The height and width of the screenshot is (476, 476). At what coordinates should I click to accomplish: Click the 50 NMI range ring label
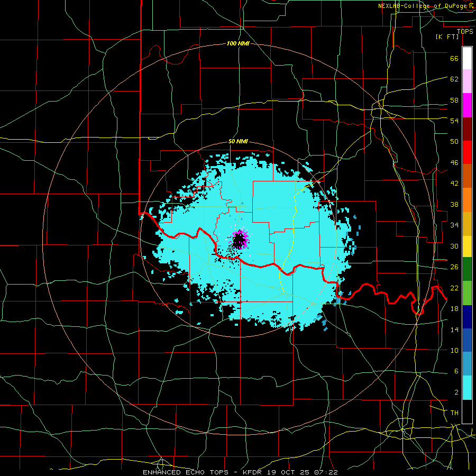tap(238, 141)
